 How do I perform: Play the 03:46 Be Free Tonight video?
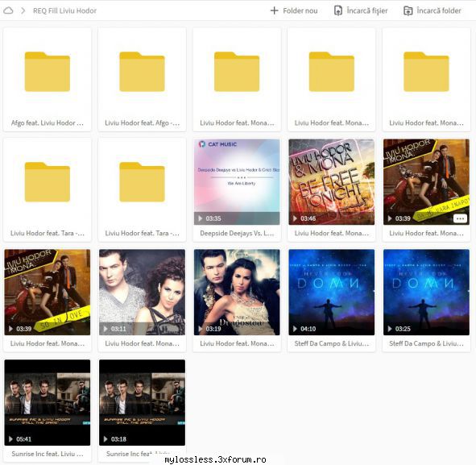295,218
